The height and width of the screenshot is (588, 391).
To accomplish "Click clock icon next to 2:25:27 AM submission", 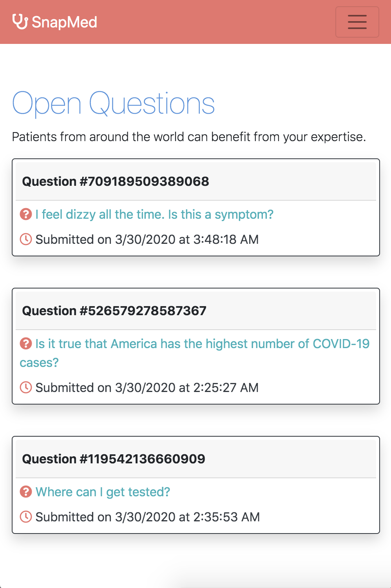I will (26, 388).
